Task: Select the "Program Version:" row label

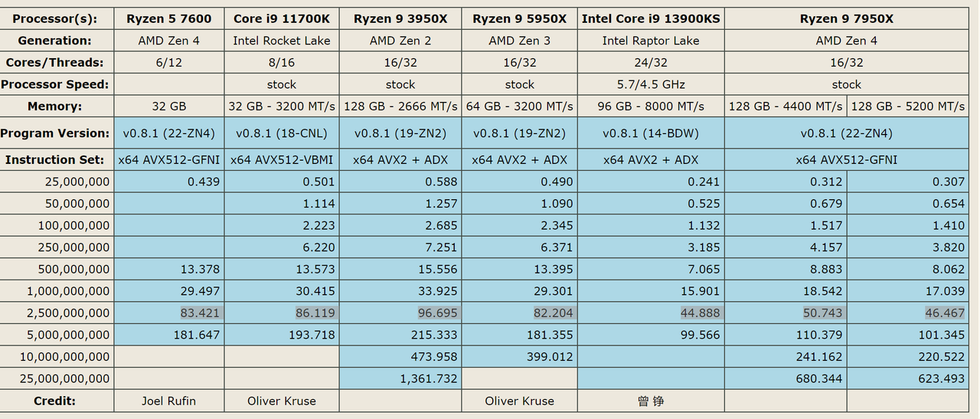Action: (54, 133)
